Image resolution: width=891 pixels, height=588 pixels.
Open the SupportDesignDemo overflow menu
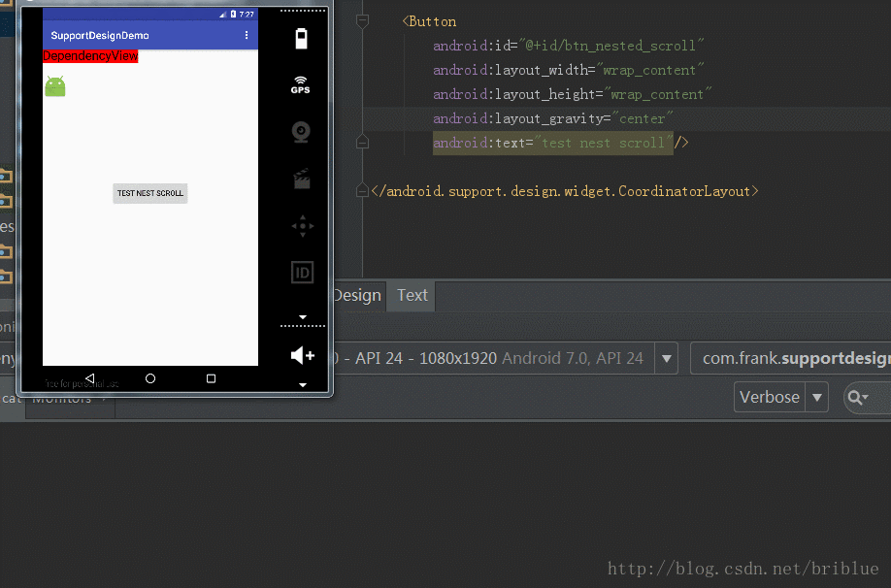click(x=247, y=35)
